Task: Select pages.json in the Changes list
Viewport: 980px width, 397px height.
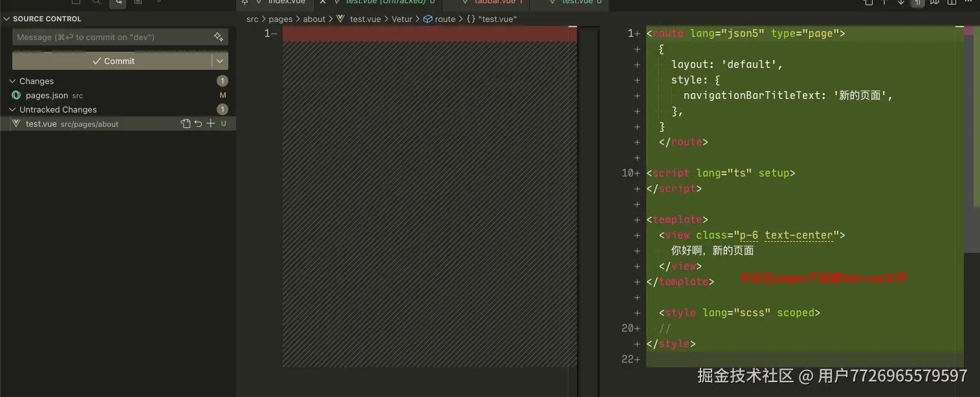Action: (118, 95)
